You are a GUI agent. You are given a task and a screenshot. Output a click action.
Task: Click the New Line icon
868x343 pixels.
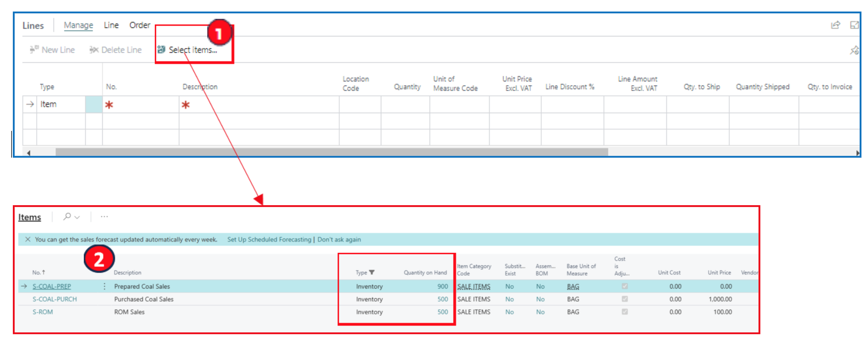(34, 50)
